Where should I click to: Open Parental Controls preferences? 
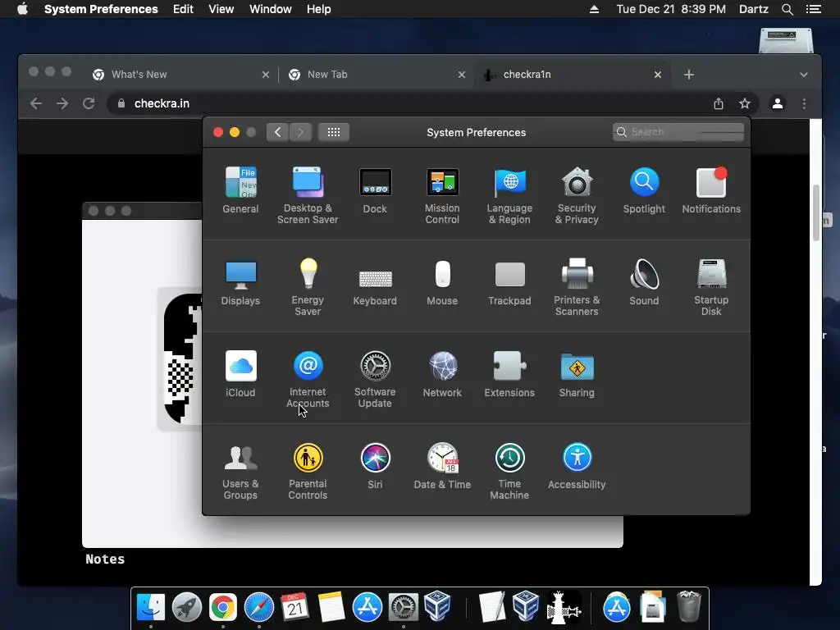(308, 471)
